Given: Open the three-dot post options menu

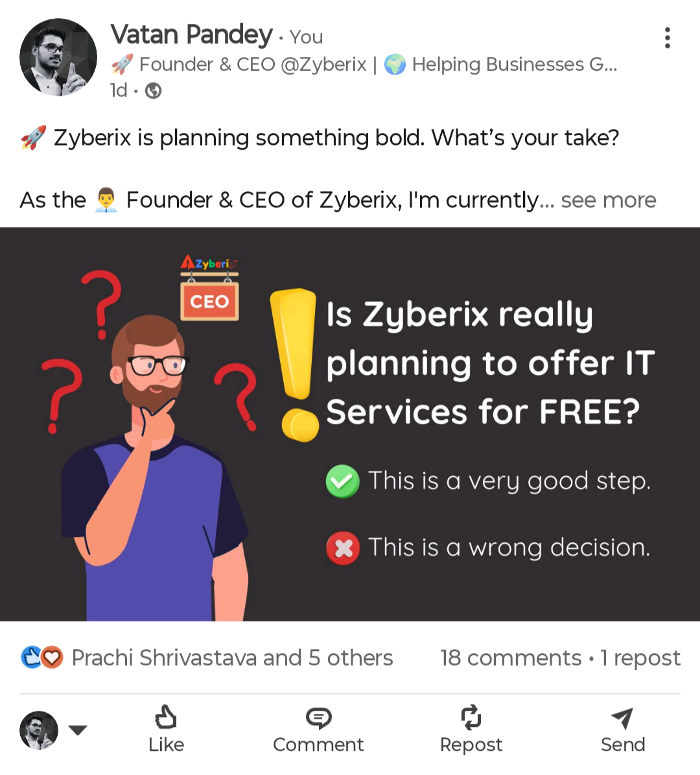Looking at the screenshot, I should (667, 38).
